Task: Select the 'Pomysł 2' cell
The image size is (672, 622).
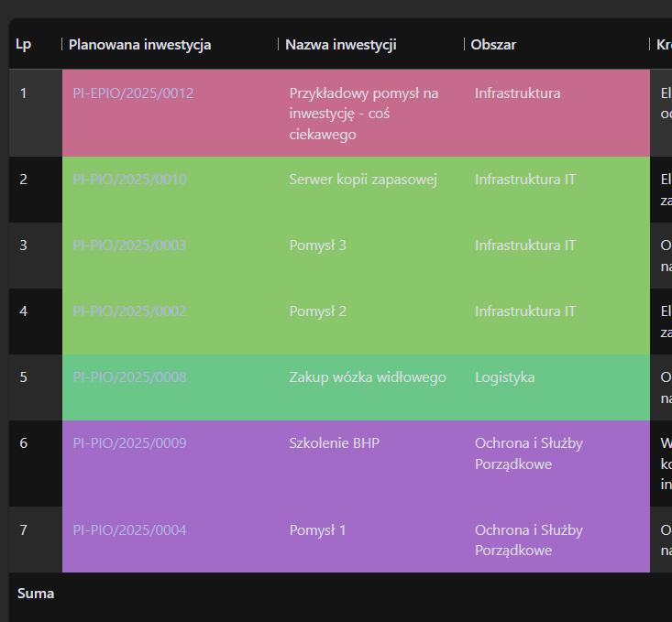Action: point(371,322)
